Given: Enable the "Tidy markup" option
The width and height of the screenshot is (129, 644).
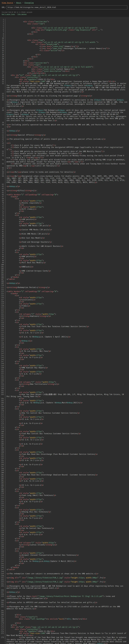Looking at the screenshot, I should coord(22,14).
